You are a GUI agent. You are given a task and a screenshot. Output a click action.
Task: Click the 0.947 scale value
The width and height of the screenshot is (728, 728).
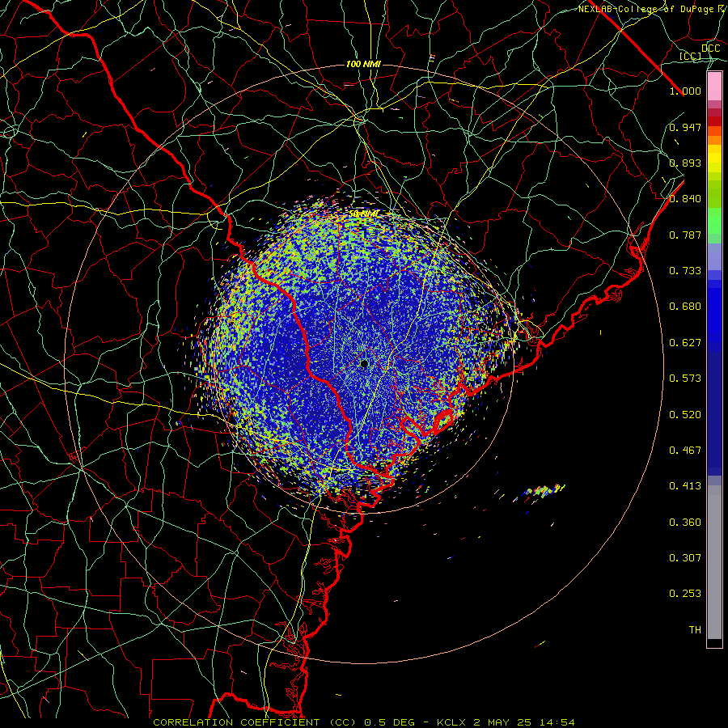(685, 127)
